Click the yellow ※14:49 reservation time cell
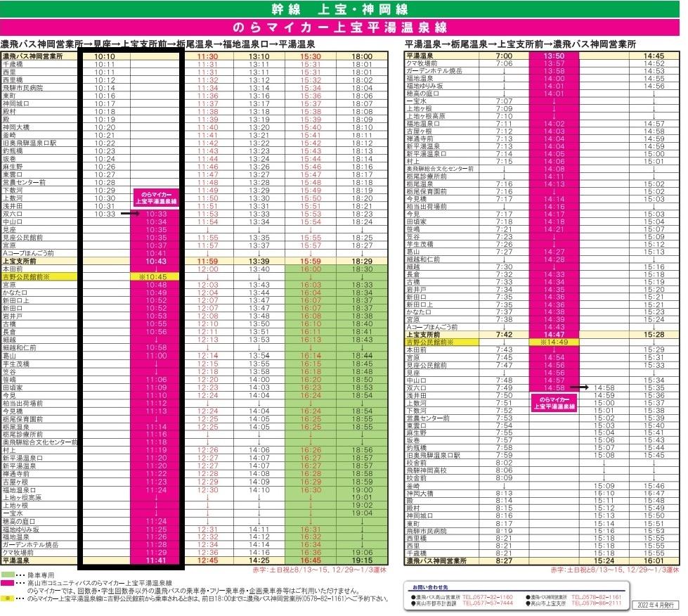Viewport: 688px width, 616px height. [x=553, y=342]
